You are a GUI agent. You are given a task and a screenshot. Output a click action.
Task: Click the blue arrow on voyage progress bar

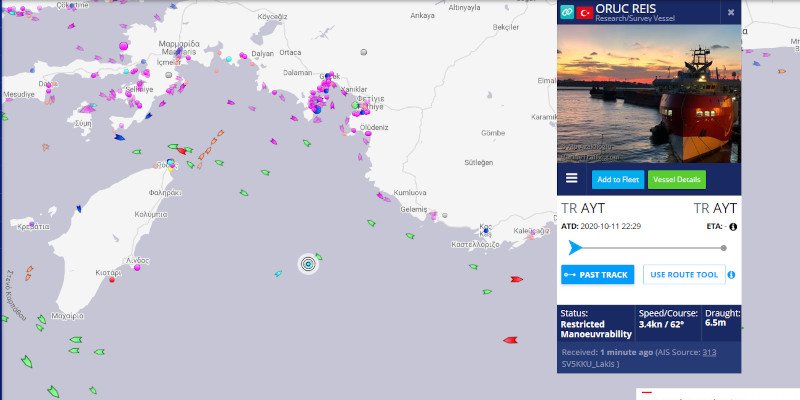574,247
